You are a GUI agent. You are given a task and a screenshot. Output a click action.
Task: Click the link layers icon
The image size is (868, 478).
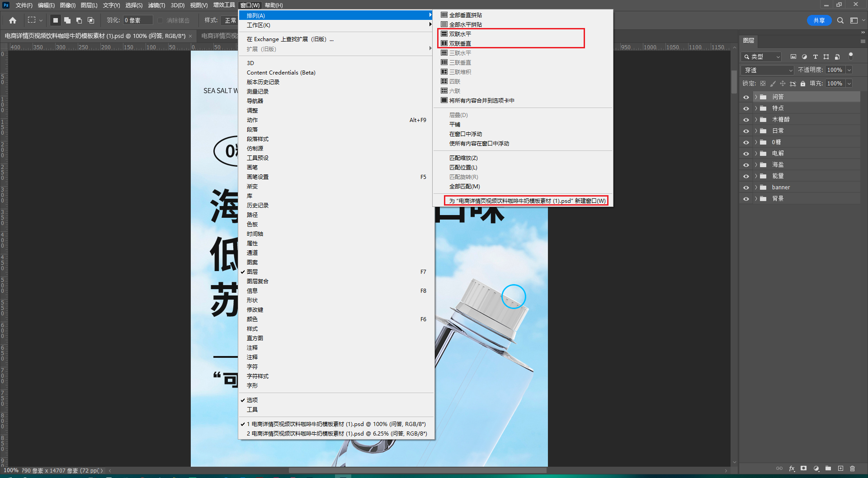click(x=779, y=469)
